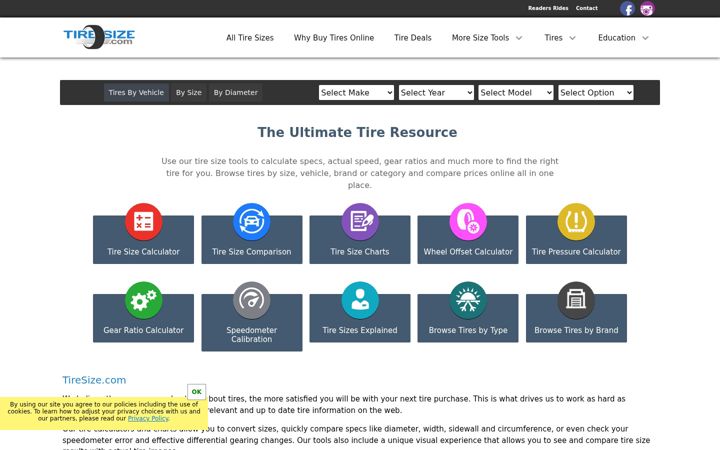Image resolution: width=720 pixels, height=450 pixels.
Task: Open the Speedometer Calibration label
Action: click(252, 335)
